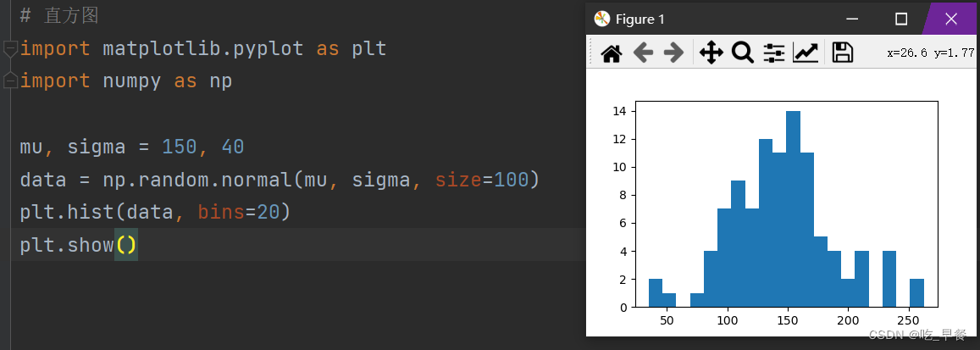
Task: Collapse the import block fold marker at matplotlib line
Action: point(10,49)
